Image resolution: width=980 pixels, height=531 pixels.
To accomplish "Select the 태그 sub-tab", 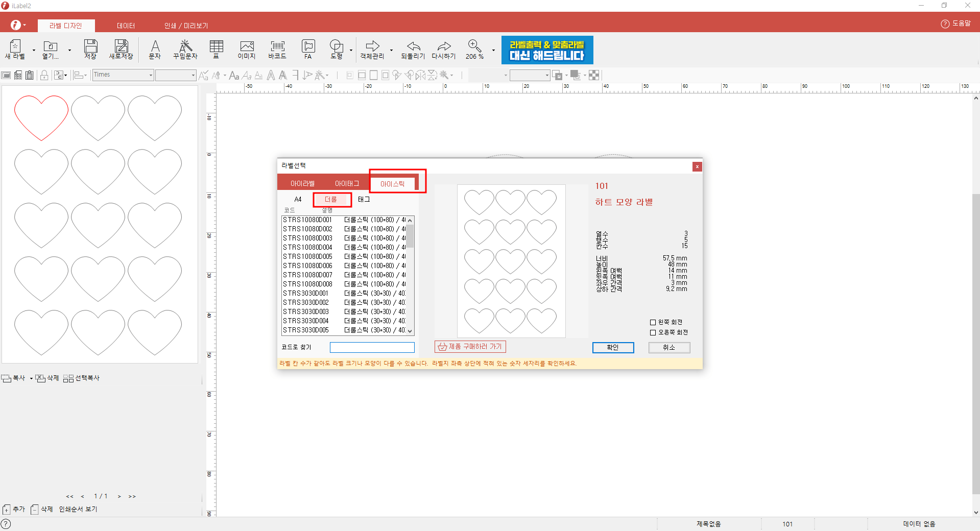I will (x=364, y=200).
